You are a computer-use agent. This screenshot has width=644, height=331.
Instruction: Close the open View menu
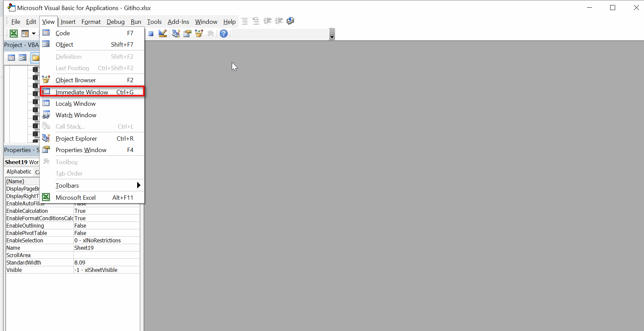(x=48, y=22)
